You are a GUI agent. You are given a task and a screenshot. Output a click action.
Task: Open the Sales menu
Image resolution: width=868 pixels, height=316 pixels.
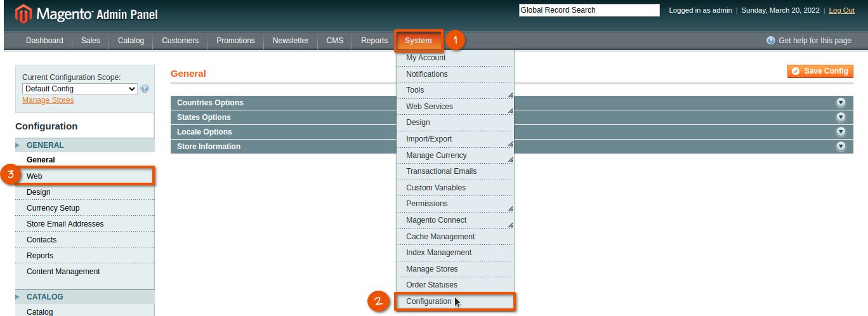point(91,41)
